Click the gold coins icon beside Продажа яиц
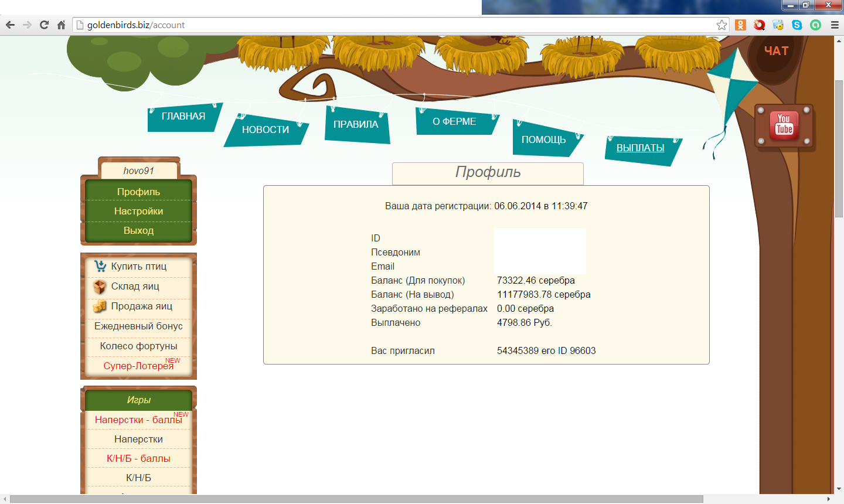Image resolution: width=844 pixels, height=504 pixels. tap(100, 307)
